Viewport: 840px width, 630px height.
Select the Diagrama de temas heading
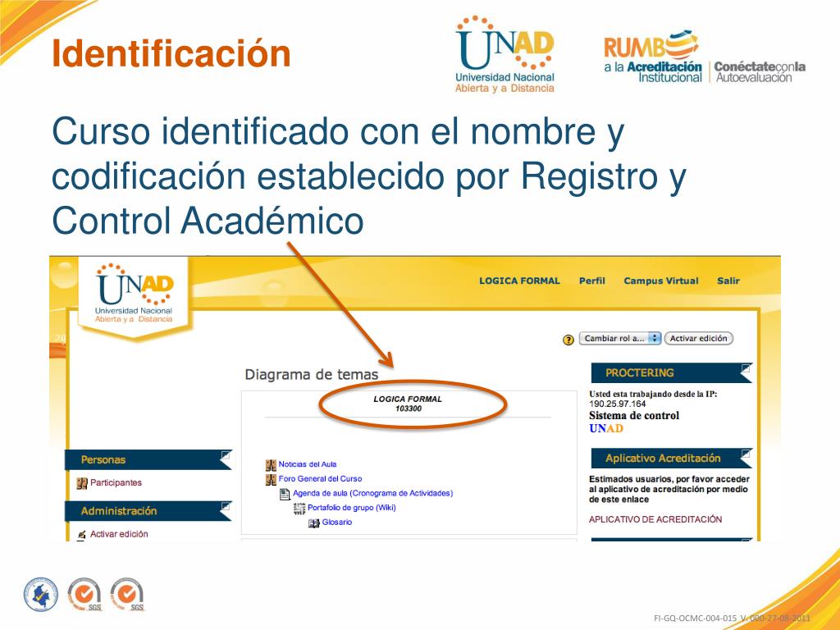point(311,374)
